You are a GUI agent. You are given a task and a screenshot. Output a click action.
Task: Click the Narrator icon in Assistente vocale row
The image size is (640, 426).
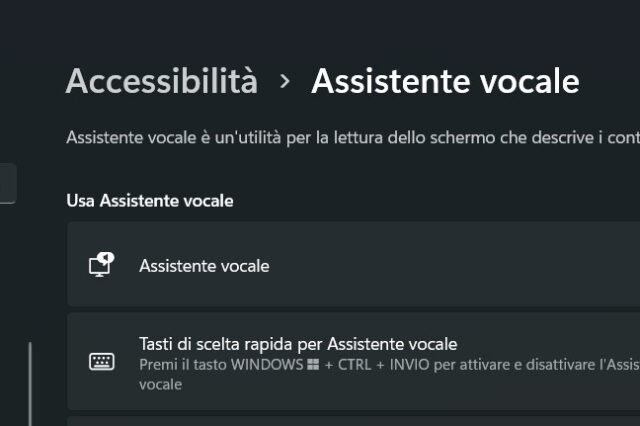tap(101, 265)
